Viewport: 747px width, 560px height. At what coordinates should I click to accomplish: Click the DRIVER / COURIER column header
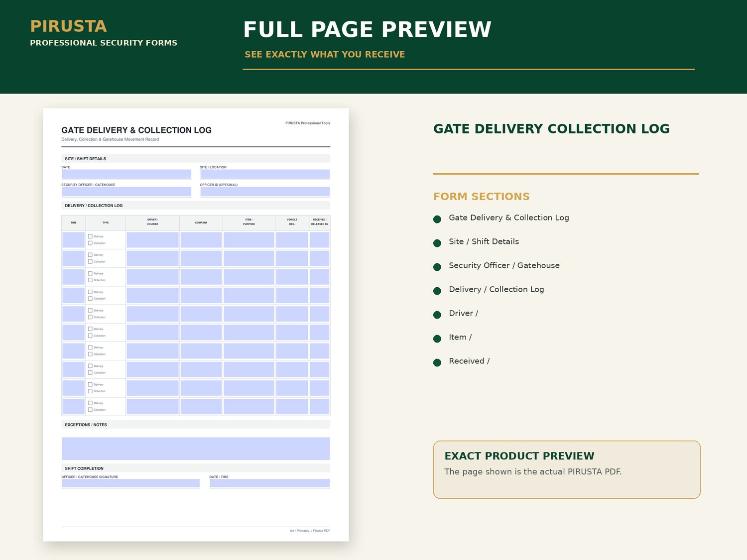point(152,222)
